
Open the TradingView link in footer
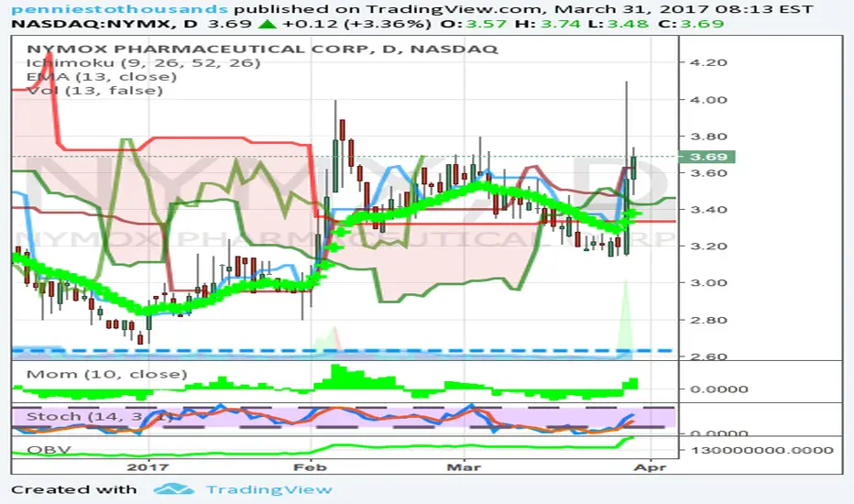pyautogui.click(x=269, y=489)
